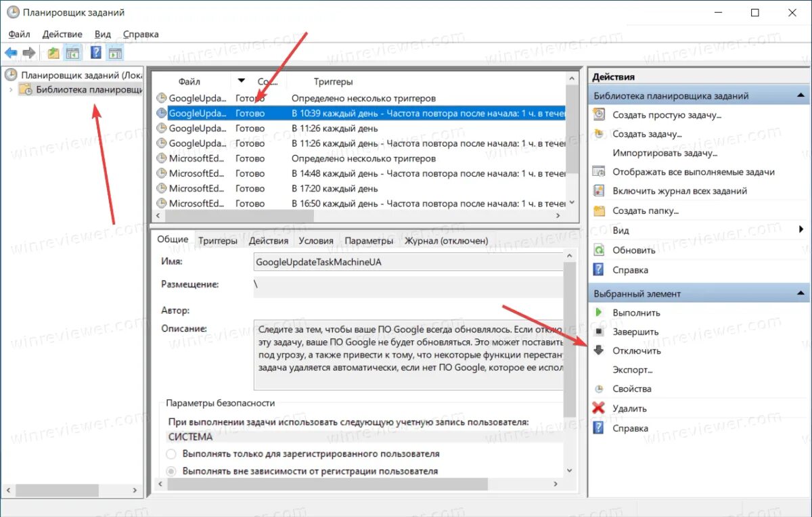Viewport: 812px width, 517px height.
Task: Click the Forward arrow toolbar icon
Action: click(x=29, y=53)
